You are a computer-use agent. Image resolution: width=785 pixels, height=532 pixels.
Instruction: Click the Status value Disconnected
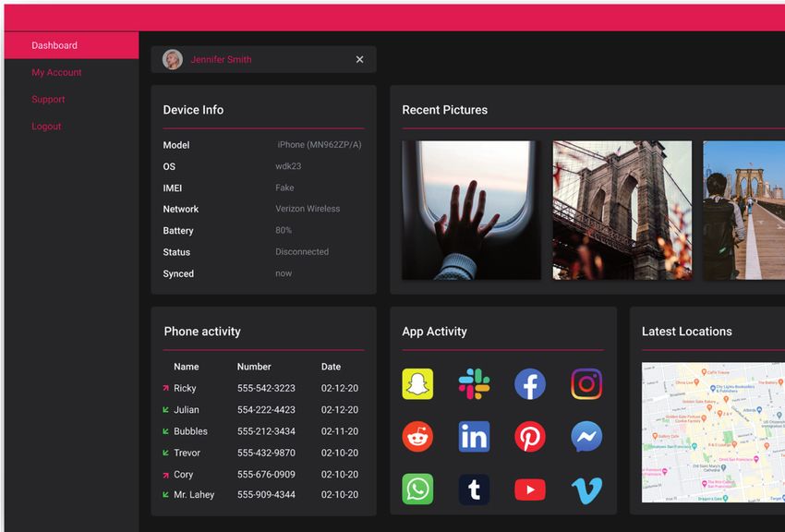point(302,252)
